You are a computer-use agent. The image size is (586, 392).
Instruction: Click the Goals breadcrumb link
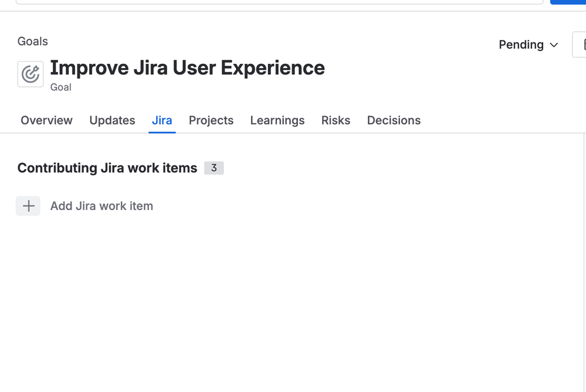pos(32,41)
